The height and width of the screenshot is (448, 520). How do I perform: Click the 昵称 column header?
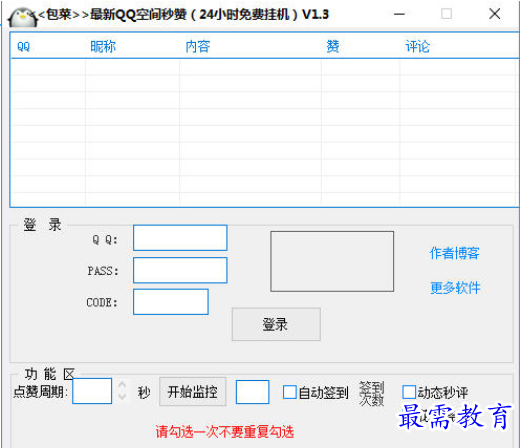[x=103, y=46]
